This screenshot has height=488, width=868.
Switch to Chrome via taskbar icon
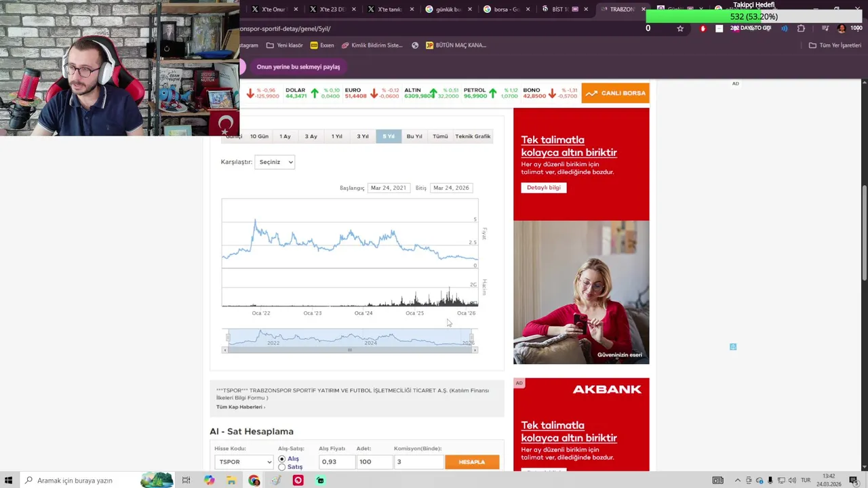click(254, 481)
